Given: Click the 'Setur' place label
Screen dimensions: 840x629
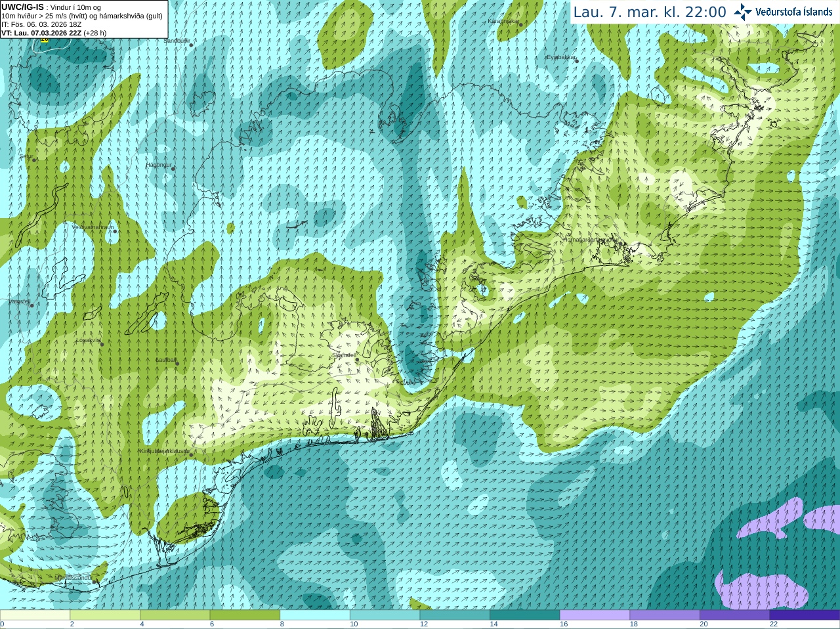Looking at the screenshot, I should pos(25,157).
